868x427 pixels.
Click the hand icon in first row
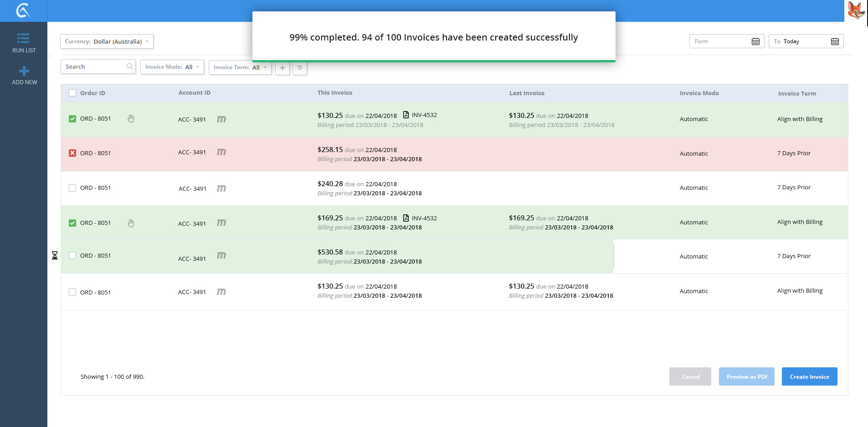pyautogui.click(x=131, y=119)
